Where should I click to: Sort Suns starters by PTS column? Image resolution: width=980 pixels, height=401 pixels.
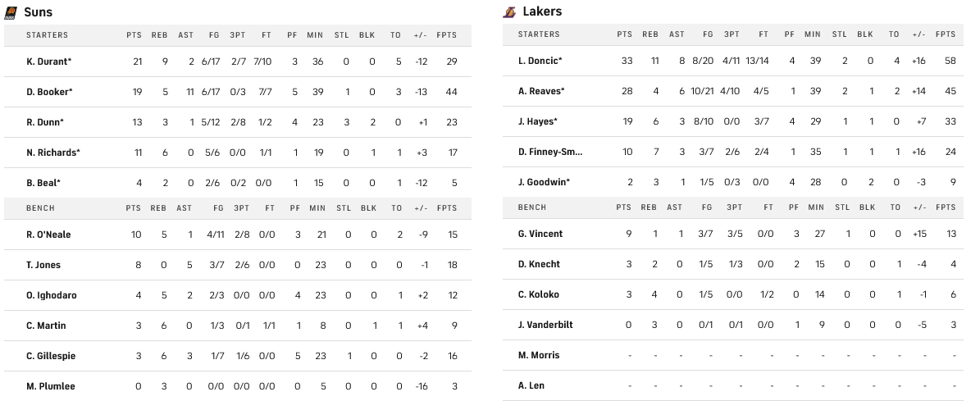coord(134,35)
